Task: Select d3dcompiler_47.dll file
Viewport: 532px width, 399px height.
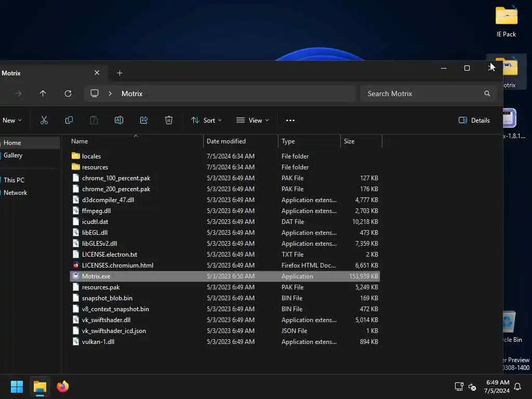Action: coord(224,200)
